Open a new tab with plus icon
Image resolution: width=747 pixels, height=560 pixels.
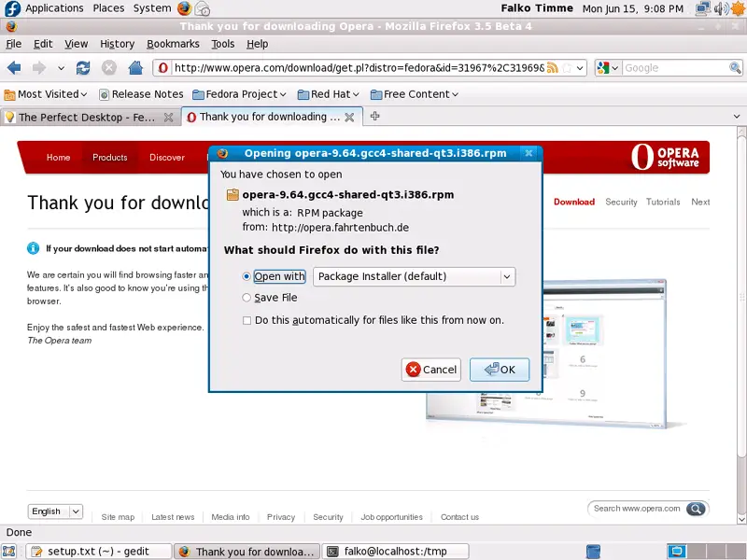tap(375, 116)
